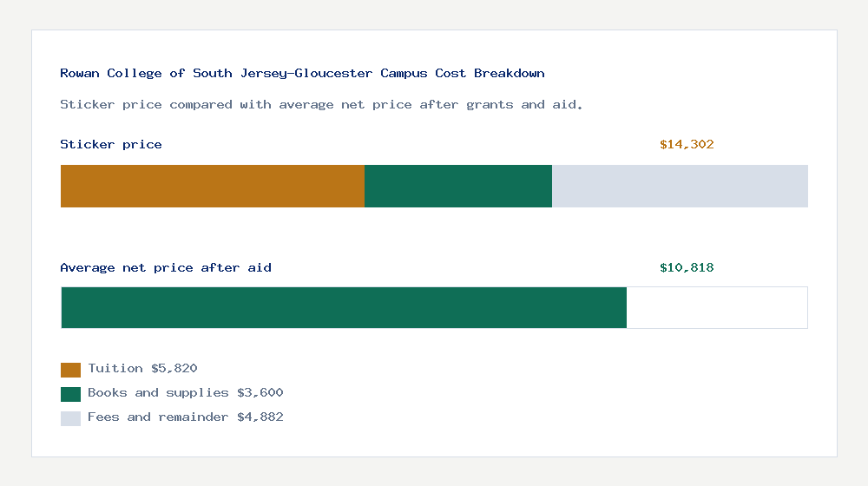Click the Tuition $5,820 legend label
Image resolution: width=868 pixels, height=486 pixels.
click(x=143, y=368)
